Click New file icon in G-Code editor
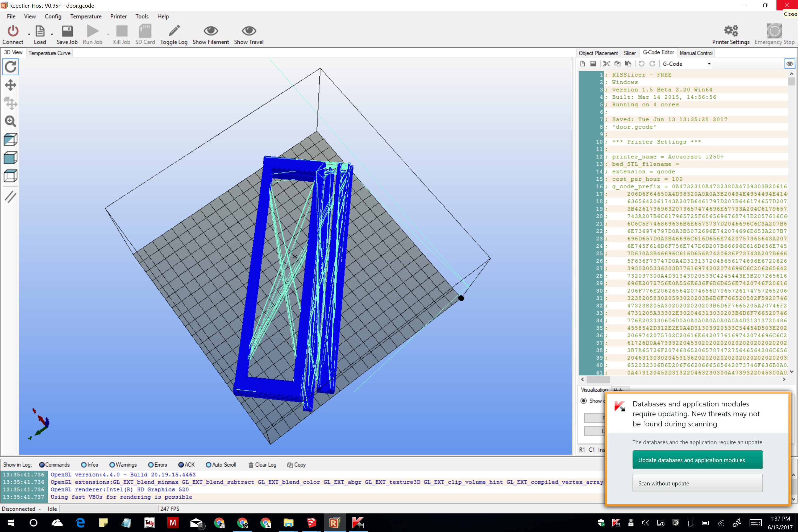This screenshot has width=798, height=532. point(583,64)
